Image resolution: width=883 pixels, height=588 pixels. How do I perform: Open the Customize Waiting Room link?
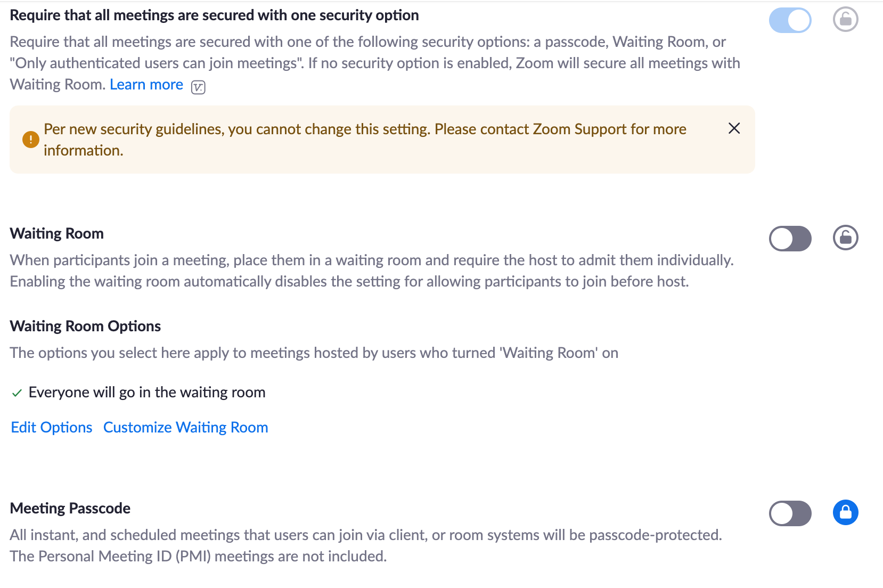click(x=185, y=427)
